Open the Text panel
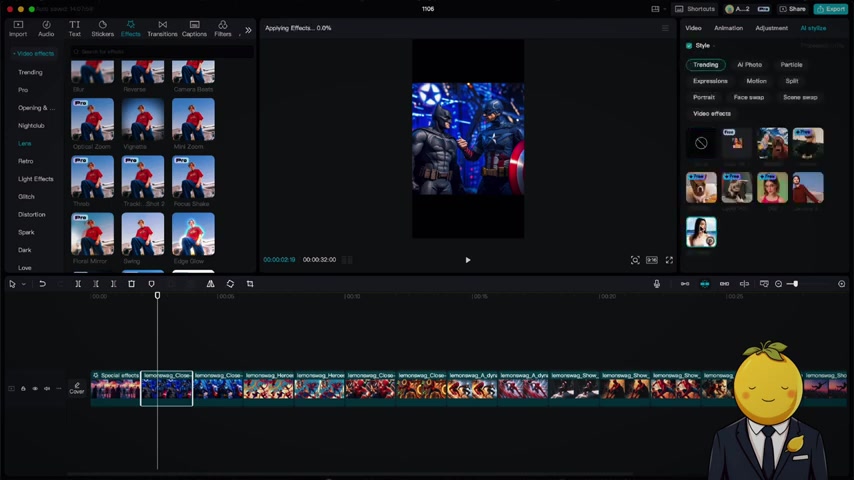The image size is (854, 480). [x=75, y=28]
